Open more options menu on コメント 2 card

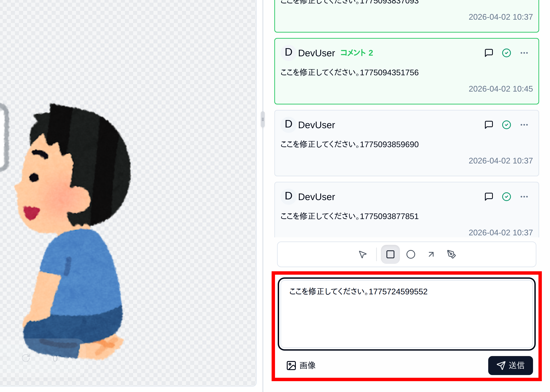click(524, 53)
